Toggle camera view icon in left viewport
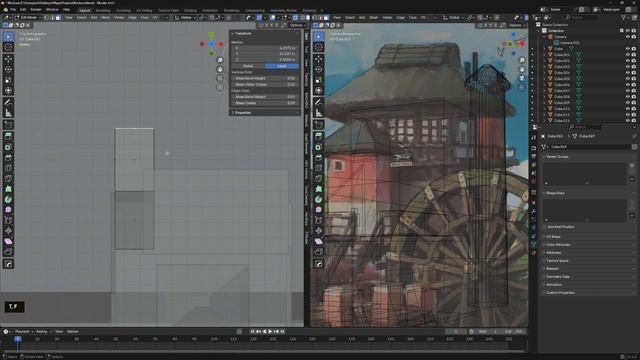 click(220, 78)
